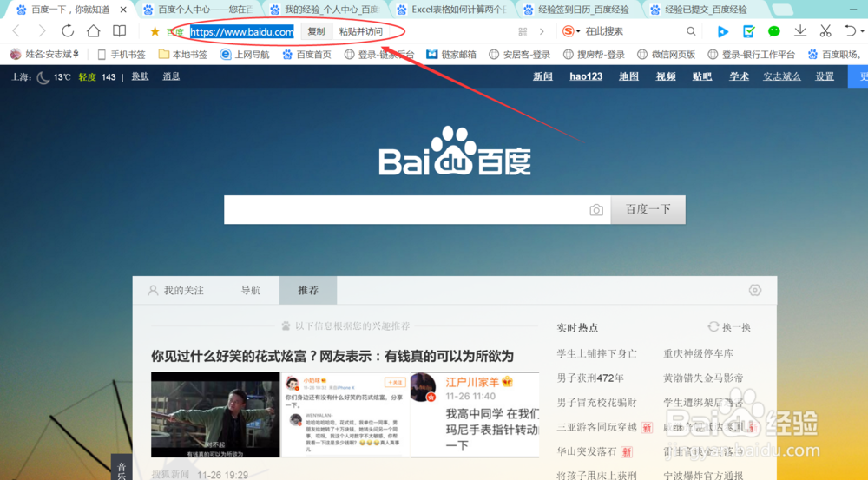The width and height of the screenshot is (868, 480).
Task: Go to the browser home page icon
Action: (x=94, y=31)
